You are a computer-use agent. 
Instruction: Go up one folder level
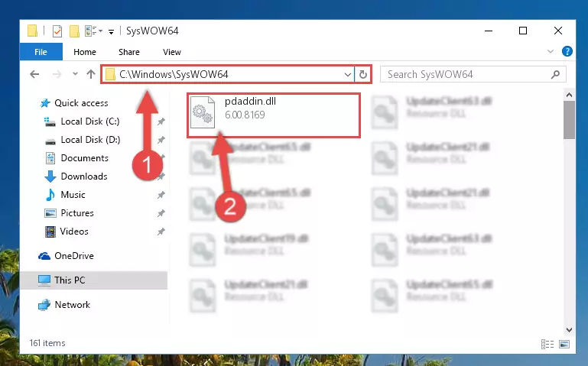click(91, 74)
